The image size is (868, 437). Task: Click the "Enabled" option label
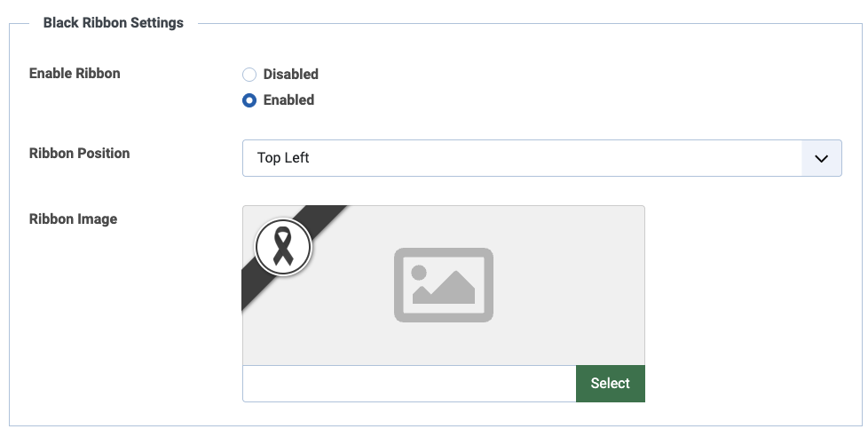[288, 100]
